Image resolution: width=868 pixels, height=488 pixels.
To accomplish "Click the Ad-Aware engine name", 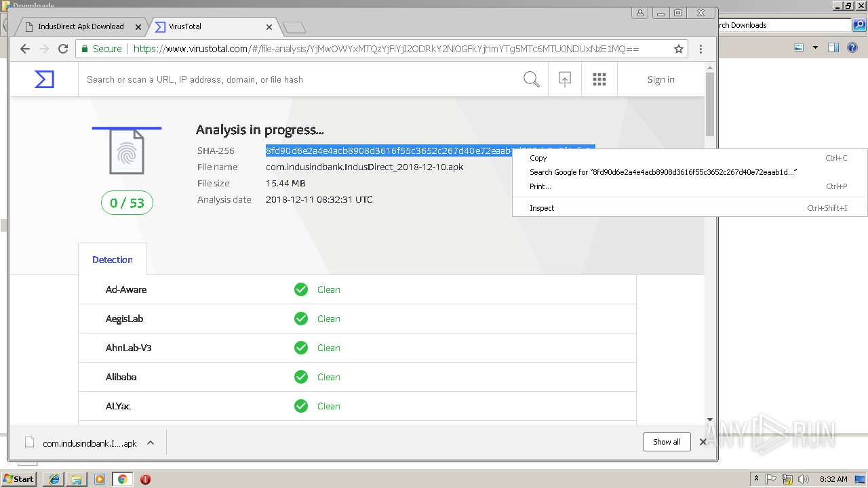I will tap(126, 289).
